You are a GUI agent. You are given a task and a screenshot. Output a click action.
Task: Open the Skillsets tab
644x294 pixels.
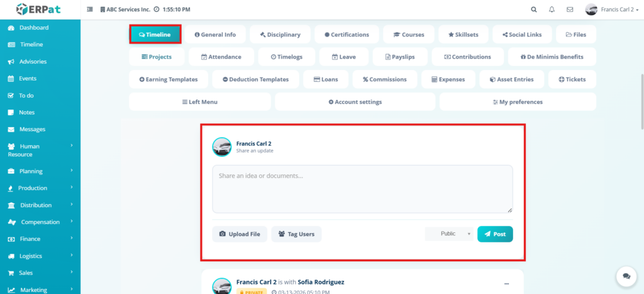pos(464,35)
